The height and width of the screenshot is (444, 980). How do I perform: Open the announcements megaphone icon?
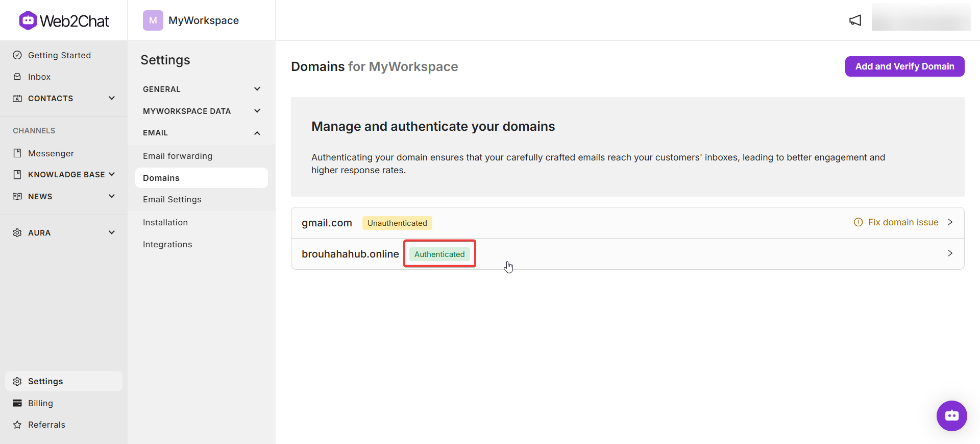coord(855,20)
